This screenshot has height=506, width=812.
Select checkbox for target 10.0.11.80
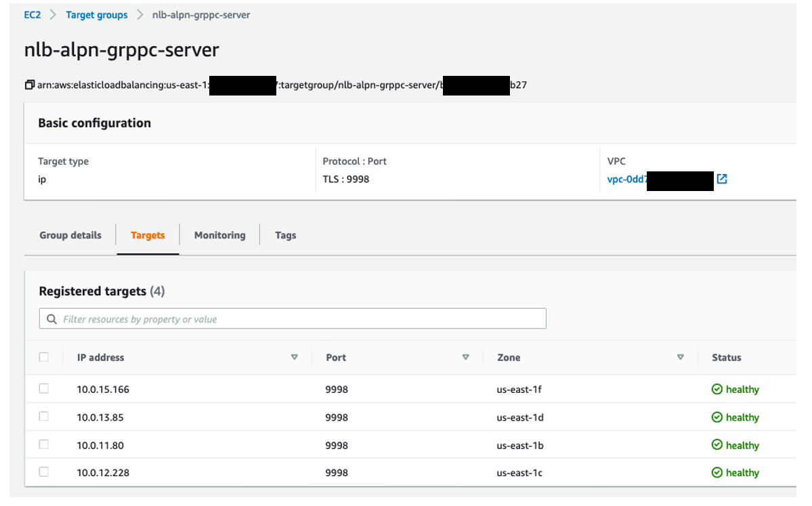tap(44, 444)
